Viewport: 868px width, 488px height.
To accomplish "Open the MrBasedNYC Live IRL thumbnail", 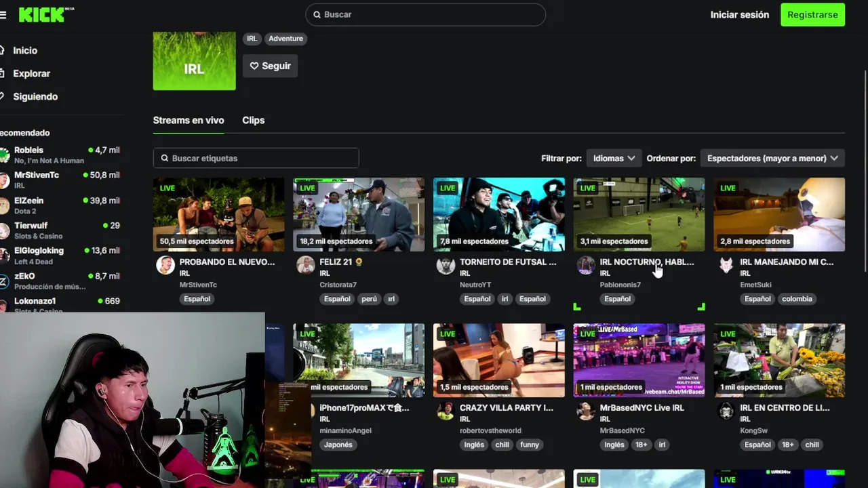I will tap(639, 360).
